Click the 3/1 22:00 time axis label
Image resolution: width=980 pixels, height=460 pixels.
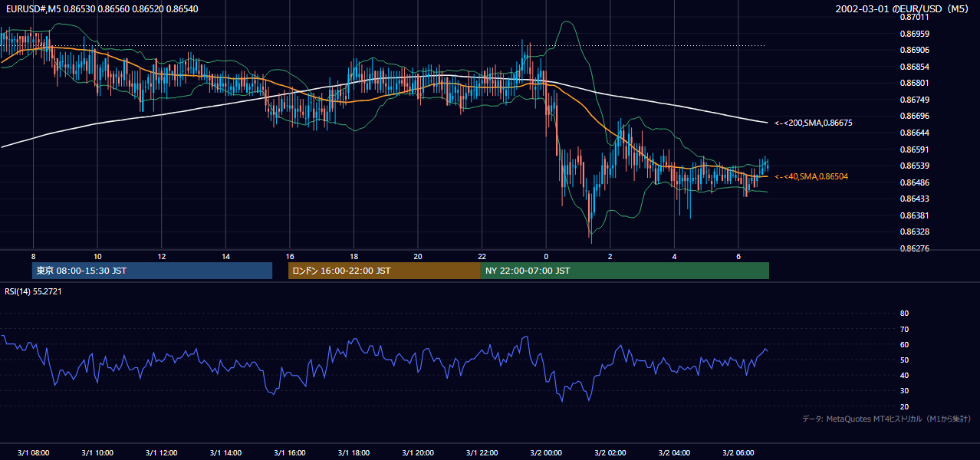pyautogui.click(x=482, y=452)
